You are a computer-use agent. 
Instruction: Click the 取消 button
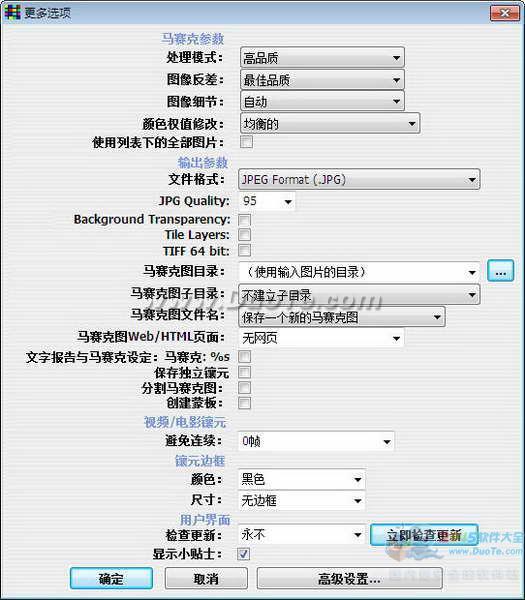(206, 579)
